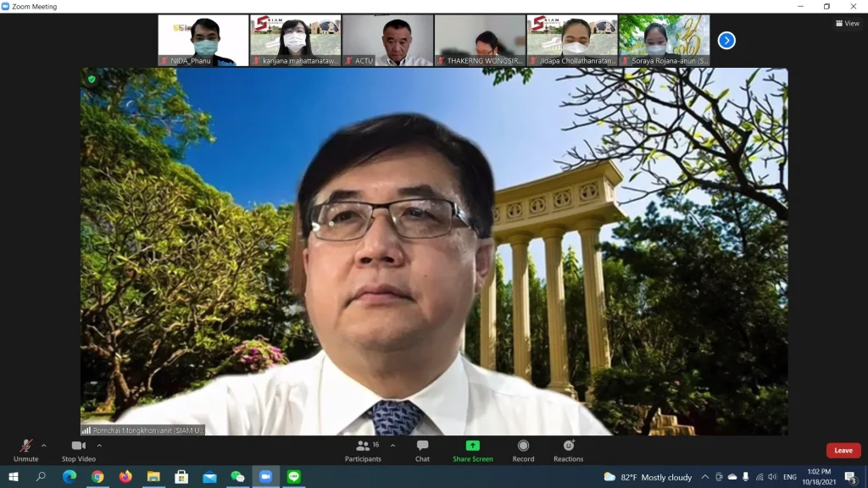
Task: Open the Participants panel
Action: tap(364, 451)
